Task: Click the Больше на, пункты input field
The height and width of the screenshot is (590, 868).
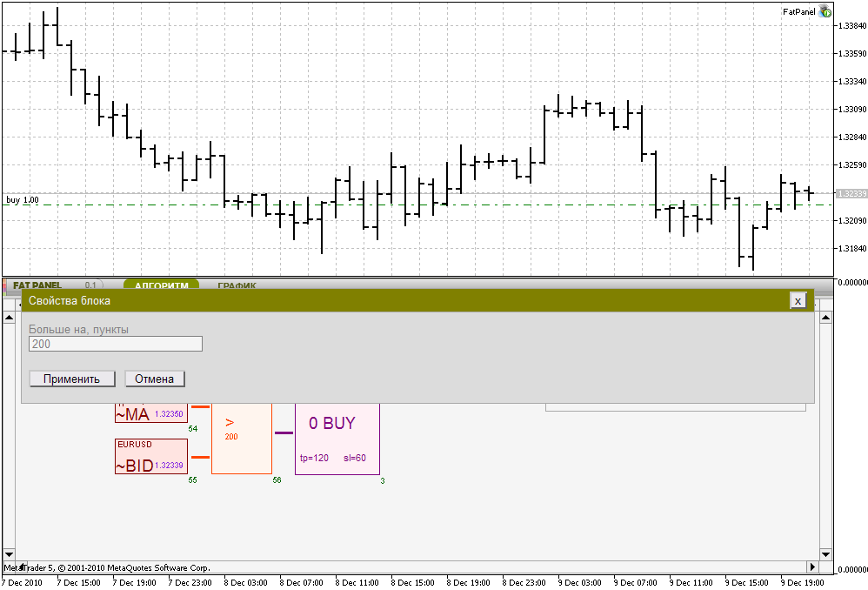Action: pyautogui.click(x=115, y=343)
